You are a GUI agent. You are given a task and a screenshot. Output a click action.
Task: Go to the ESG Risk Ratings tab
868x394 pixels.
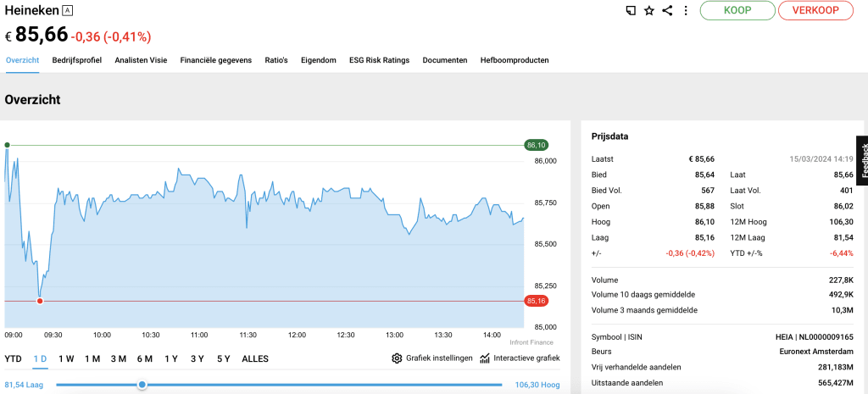(379, 60)
